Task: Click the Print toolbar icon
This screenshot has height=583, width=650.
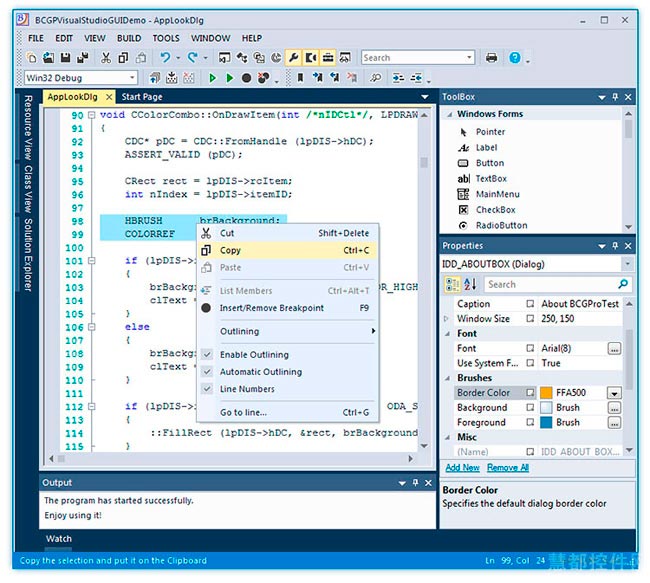Action: (491, 57)
